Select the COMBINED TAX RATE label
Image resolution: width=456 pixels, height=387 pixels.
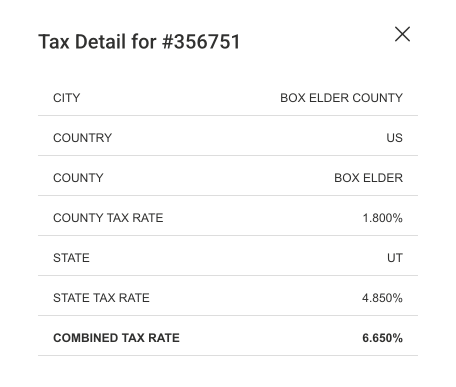click(116, 338)
